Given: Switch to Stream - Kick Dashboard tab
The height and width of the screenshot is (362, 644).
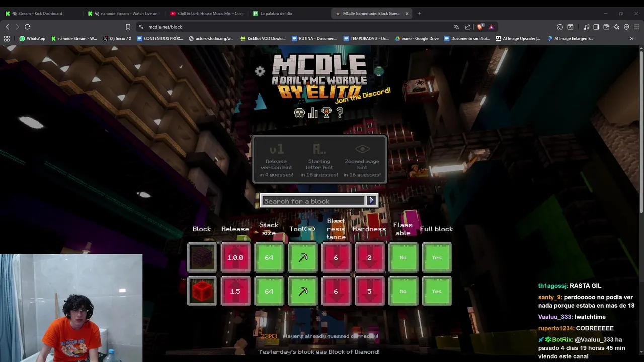Looking at the screenshot, I should tap(41, 13).
